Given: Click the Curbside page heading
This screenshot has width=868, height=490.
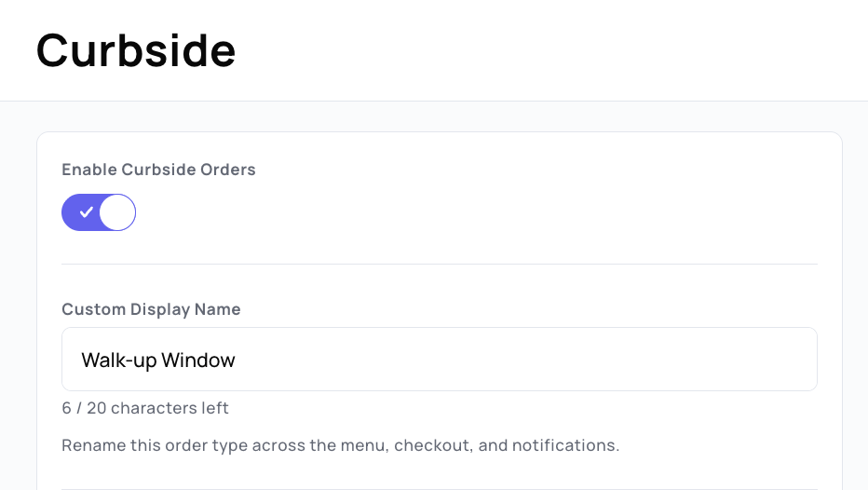Looking at the screenshot, I should click(136, 50).
